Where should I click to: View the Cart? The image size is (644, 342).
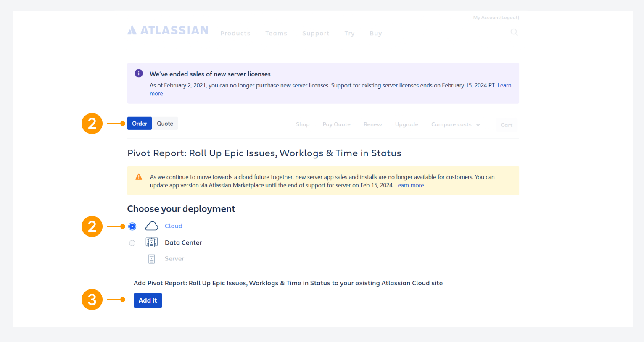click(x=507, y=125)
